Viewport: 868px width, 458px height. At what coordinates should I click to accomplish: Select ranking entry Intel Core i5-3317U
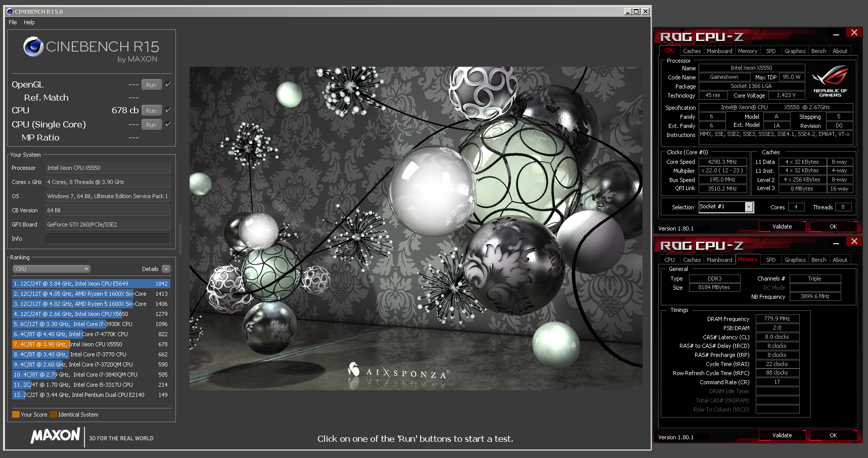tap(91, 385)
